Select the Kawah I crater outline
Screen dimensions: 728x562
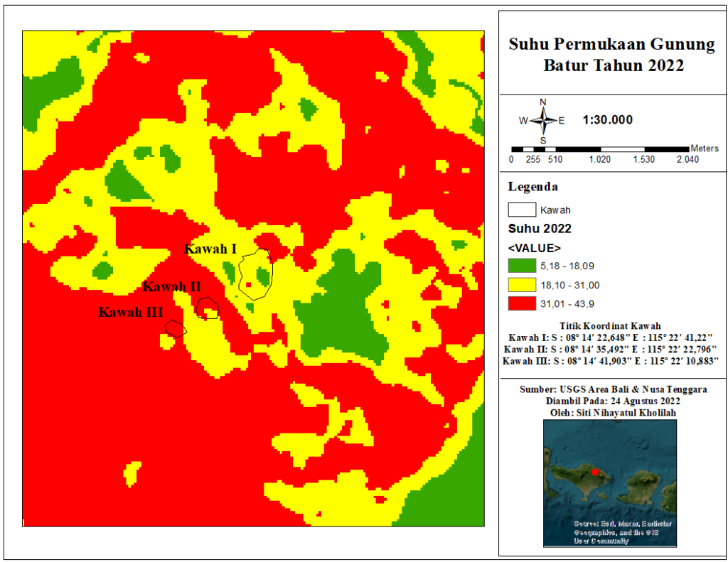point(255,274)
